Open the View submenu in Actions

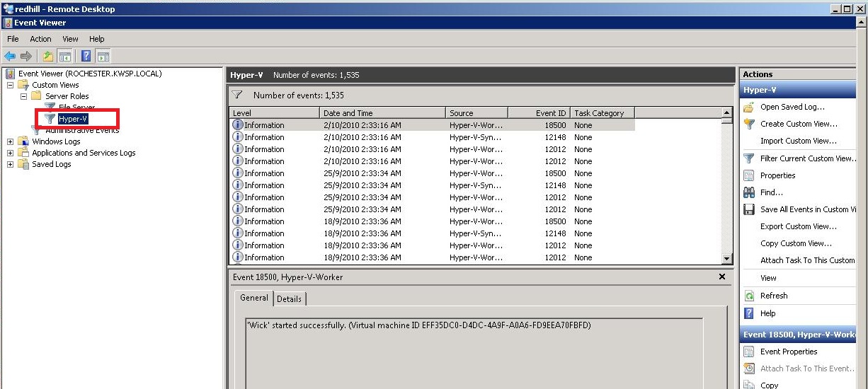click(x=769, y=278)
